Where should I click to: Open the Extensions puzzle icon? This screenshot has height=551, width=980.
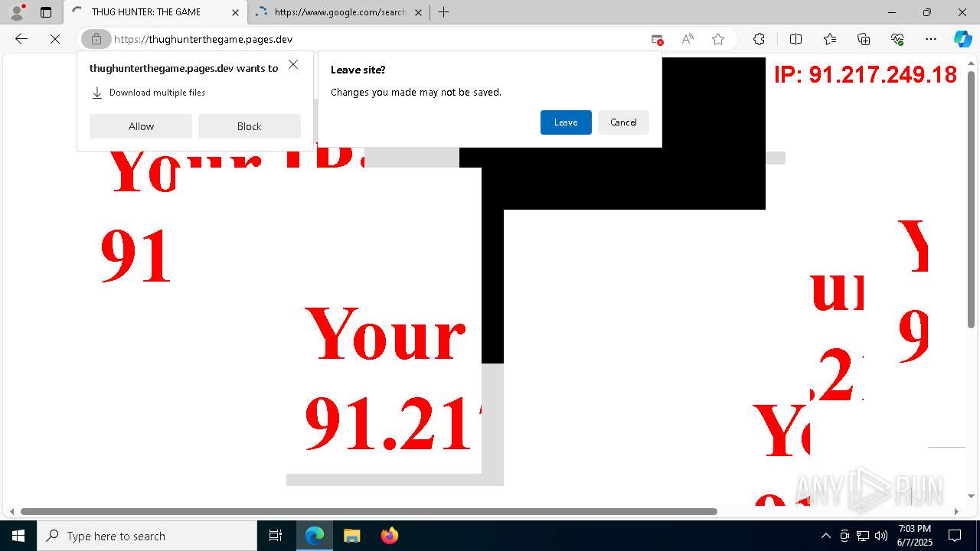pos(759,39)
